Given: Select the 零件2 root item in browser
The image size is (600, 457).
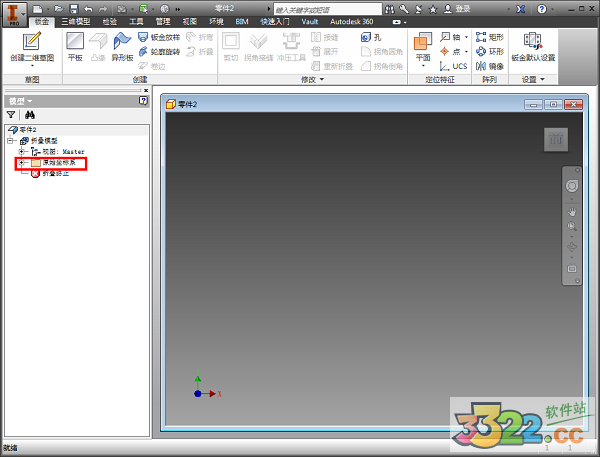Looking at the screenshot, I should pos(23,129).
